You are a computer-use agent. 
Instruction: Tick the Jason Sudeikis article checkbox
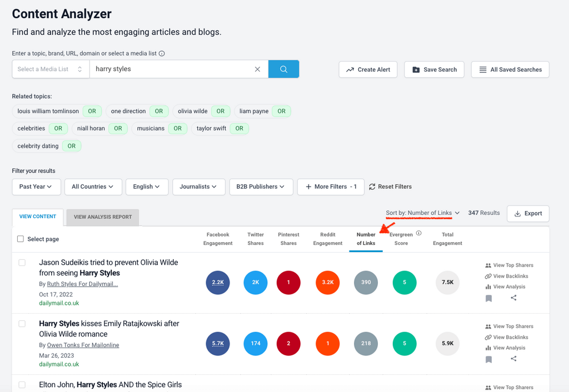tap(22, 263)
